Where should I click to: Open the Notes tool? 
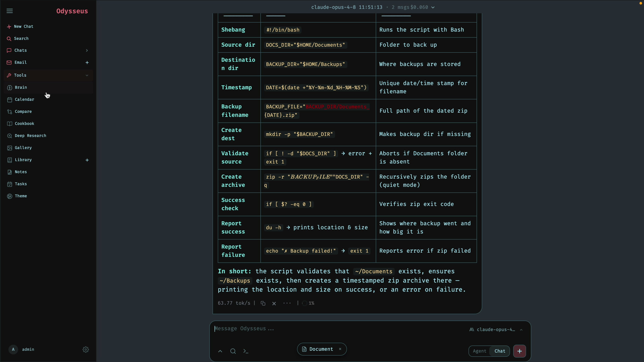coord(21,172)
